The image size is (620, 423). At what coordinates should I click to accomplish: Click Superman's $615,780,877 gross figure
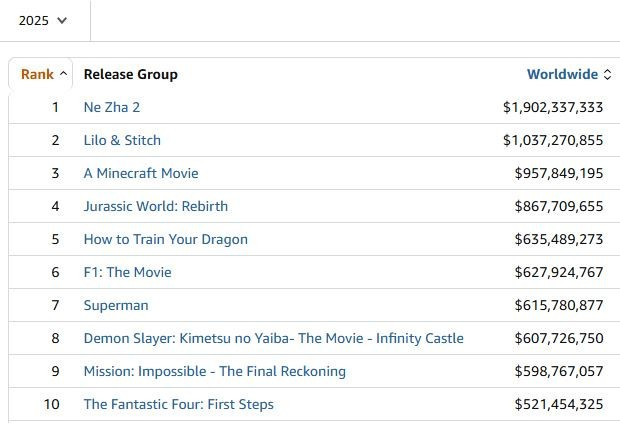(x=559, y=305)
